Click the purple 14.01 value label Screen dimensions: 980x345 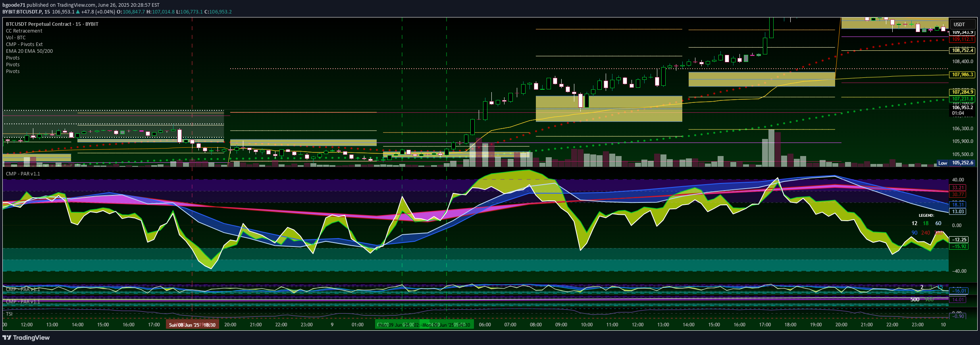pos(958,300)
